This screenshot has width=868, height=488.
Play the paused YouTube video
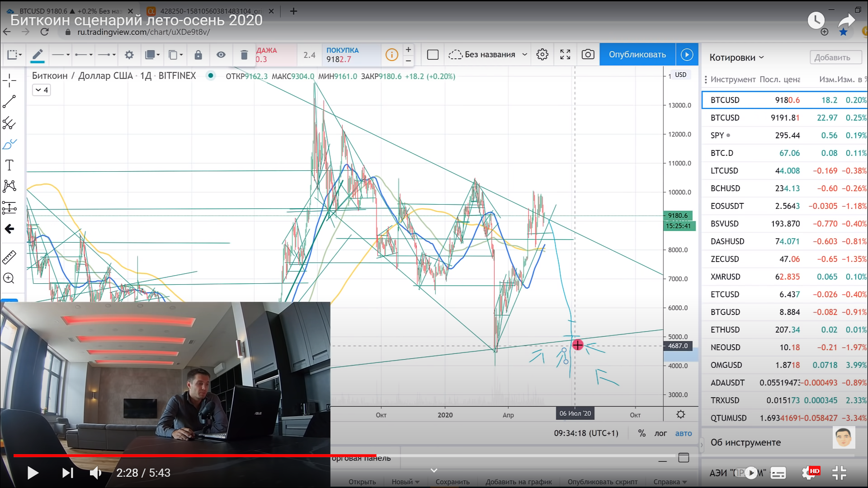coord(33,473)
